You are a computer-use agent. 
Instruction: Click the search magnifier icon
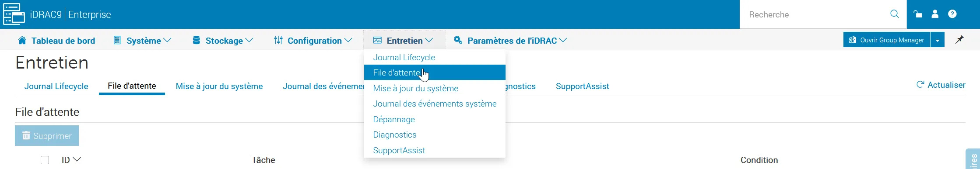(895, 14)
